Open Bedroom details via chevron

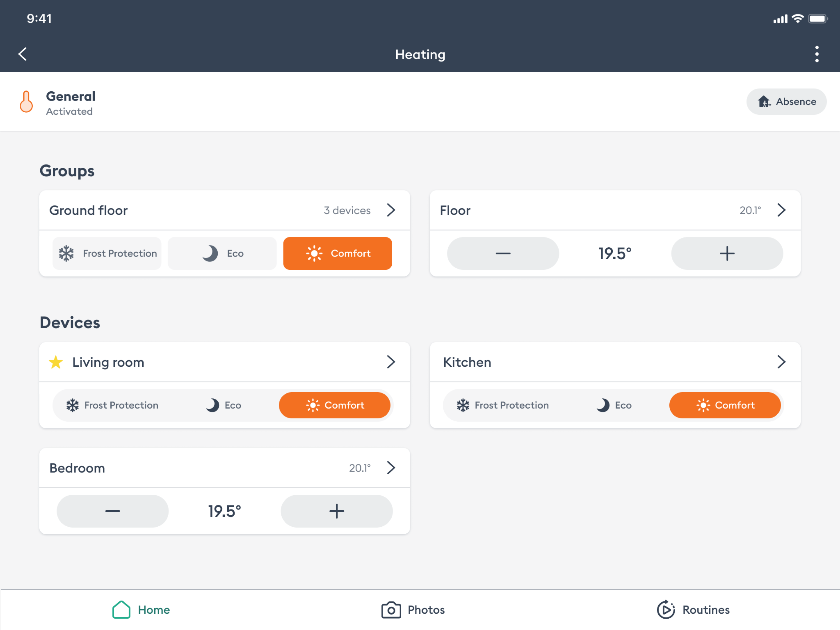(391, 468)
